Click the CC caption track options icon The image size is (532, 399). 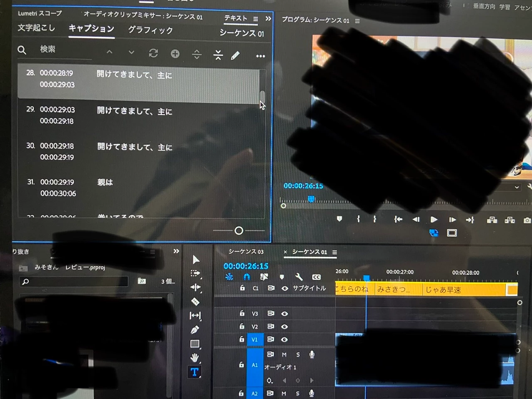click(x=316, y=277)
